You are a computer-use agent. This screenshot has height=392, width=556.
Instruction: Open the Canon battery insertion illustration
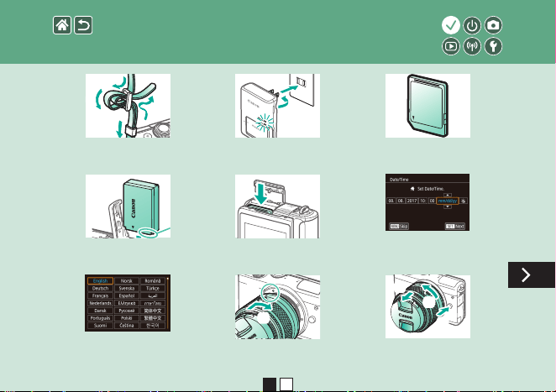128,206
